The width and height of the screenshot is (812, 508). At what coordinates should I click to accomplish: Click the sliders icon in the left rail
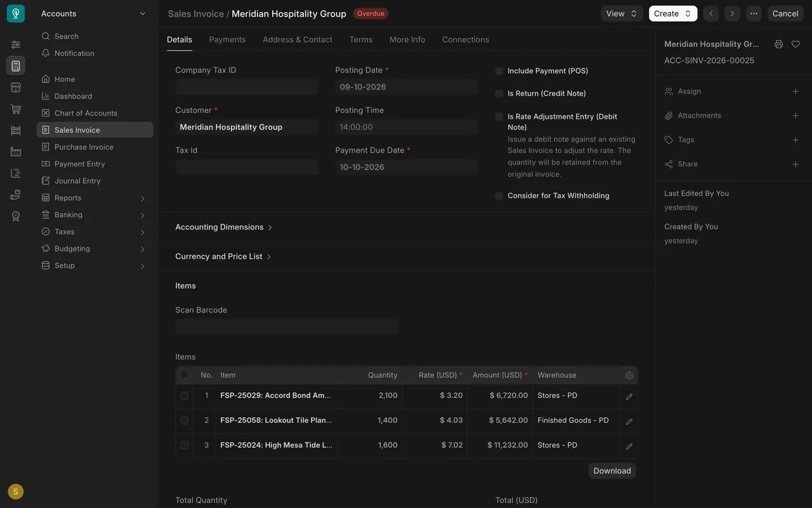pyautogui.click(x=16, y=44)
